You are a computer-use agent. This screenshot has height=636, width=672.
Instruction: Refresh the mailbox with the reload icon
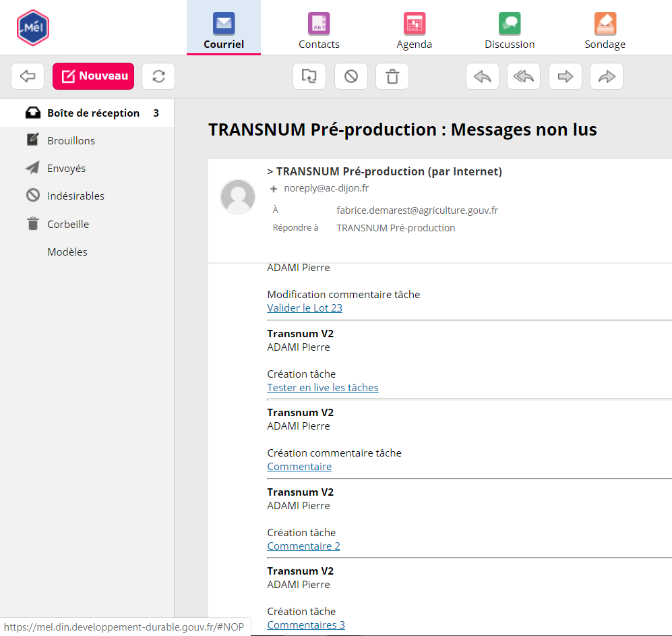158,76
